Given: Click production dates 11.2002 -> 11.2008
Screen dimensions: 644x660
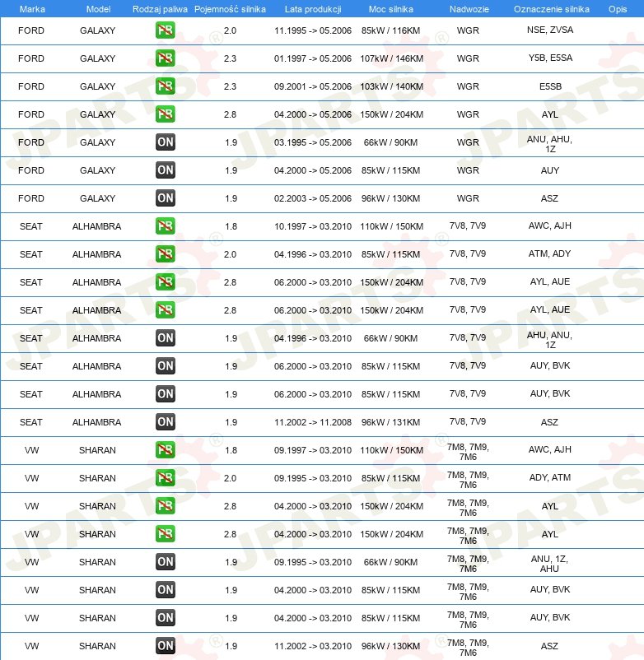Looking at the screenshot, I should (312, 422).
